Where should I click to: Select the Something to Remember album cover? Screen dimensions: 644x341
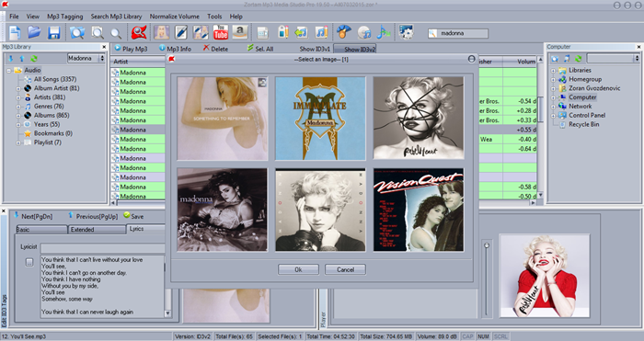pos(223,119)
